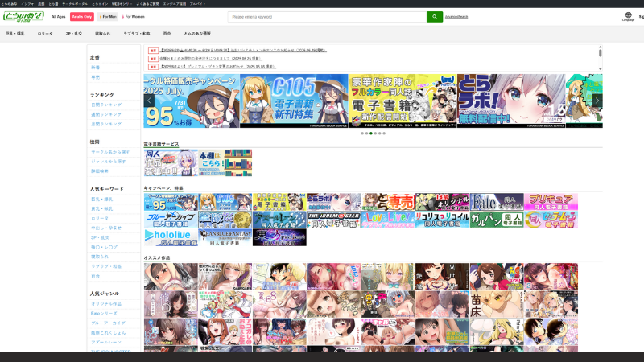Open the Fate 同人 campaign banner
The image size is (644, 362).
click(497, 202)
